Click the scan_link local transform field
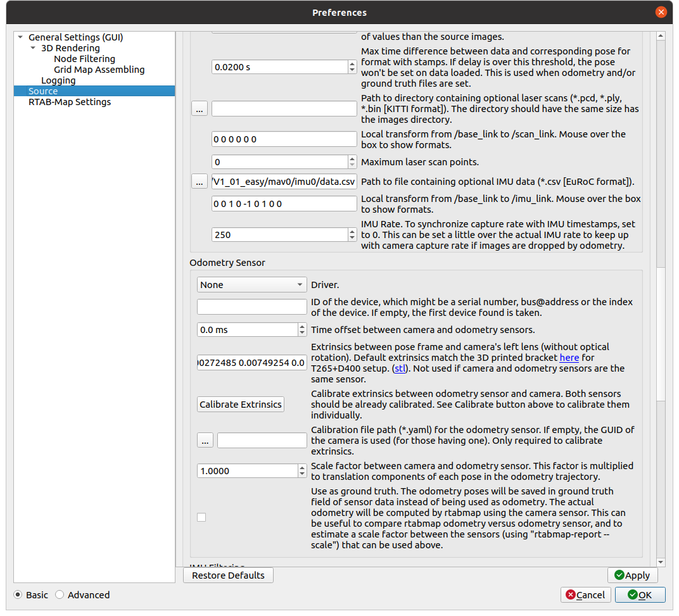Viewport: 679px width, 616px height. point(284,139)
